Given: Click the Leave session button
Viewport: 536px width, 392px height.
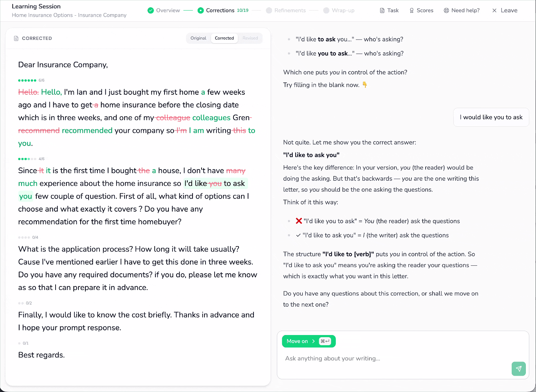Looking at the screenshot, I should coord(505,11).
